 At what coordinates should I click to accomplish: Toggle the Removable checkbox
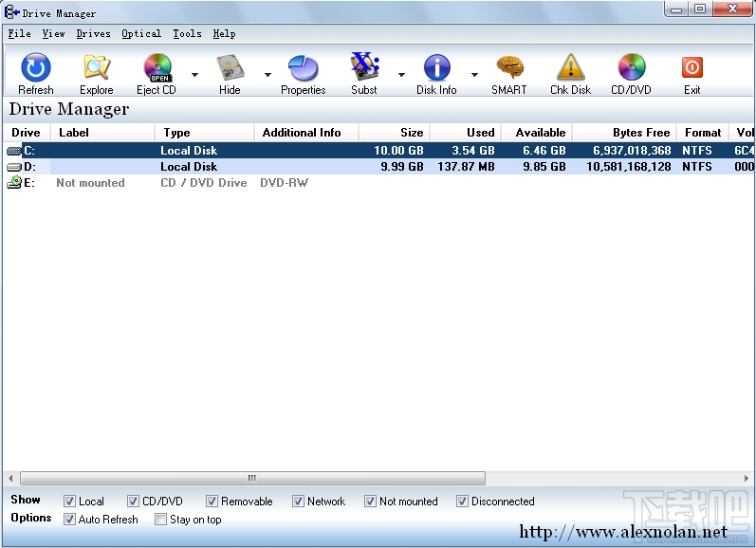[x=212, y=502]
